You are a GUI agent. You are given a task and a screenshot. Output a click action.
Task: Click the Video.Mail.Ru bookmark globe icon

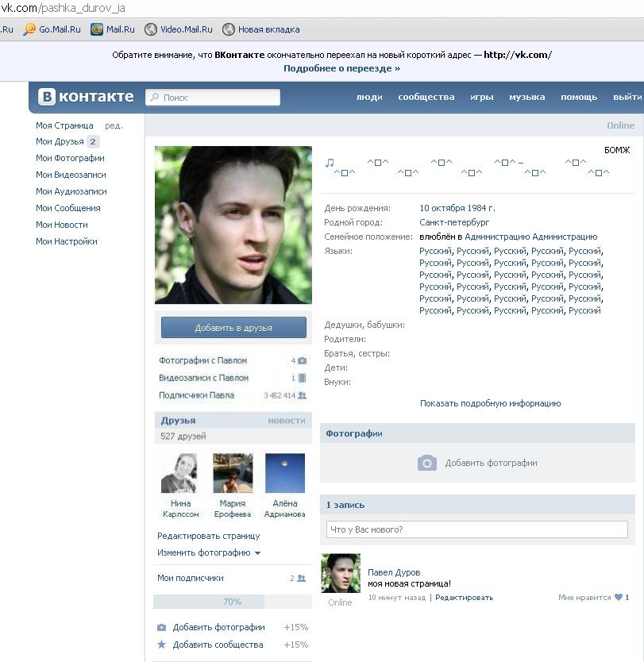(151, 29)
